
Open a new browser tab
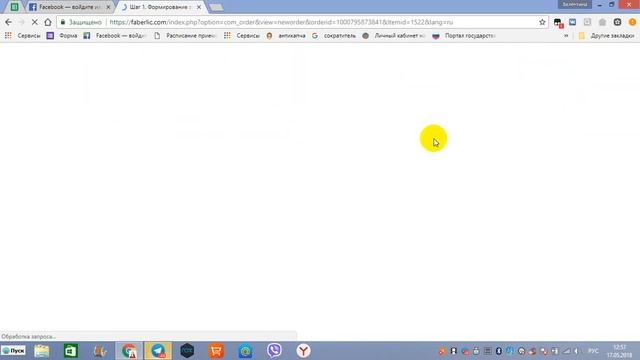point(216,7)
